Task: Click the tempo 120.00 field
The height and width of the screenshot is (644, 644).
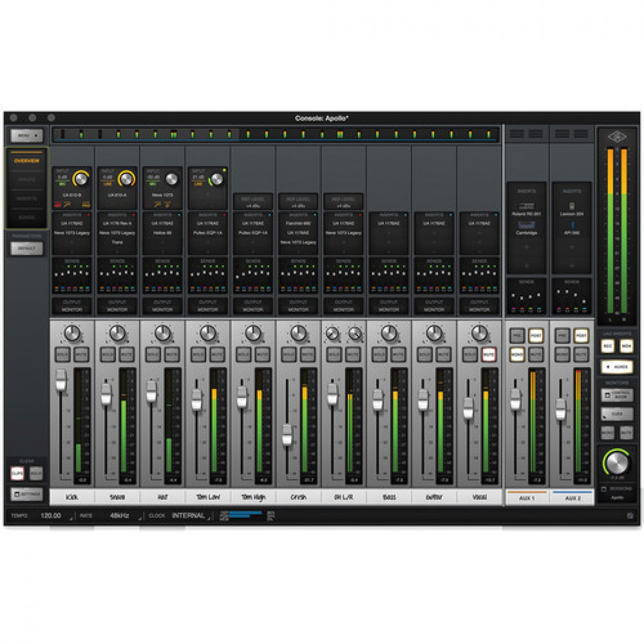Action: [51, 516]
